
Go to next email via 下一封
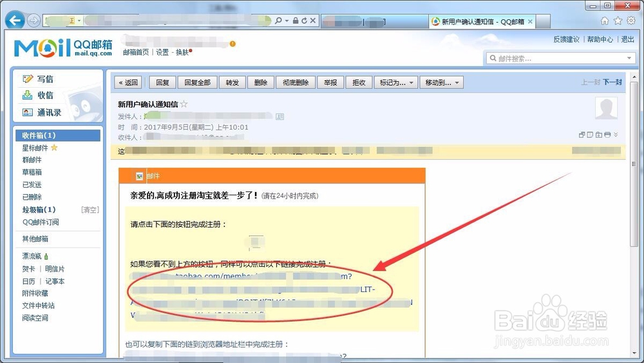coord(612,83)
